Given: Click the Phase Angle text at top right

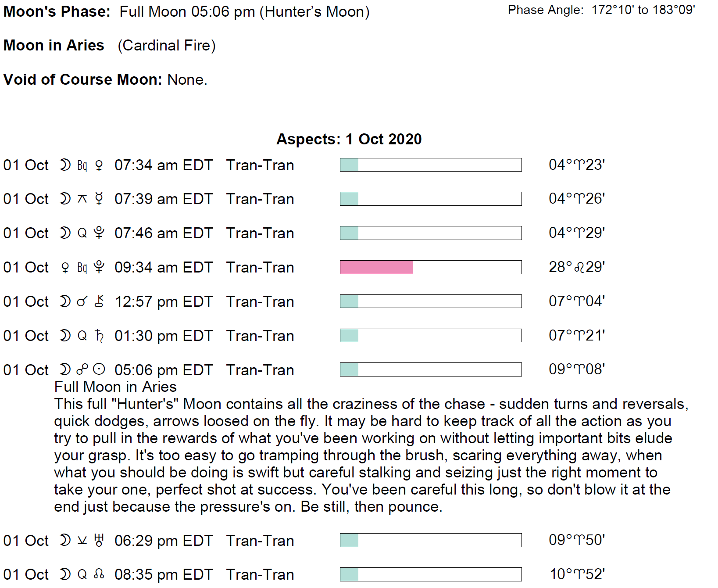Looking at the screenshot, I should point(601,10).
